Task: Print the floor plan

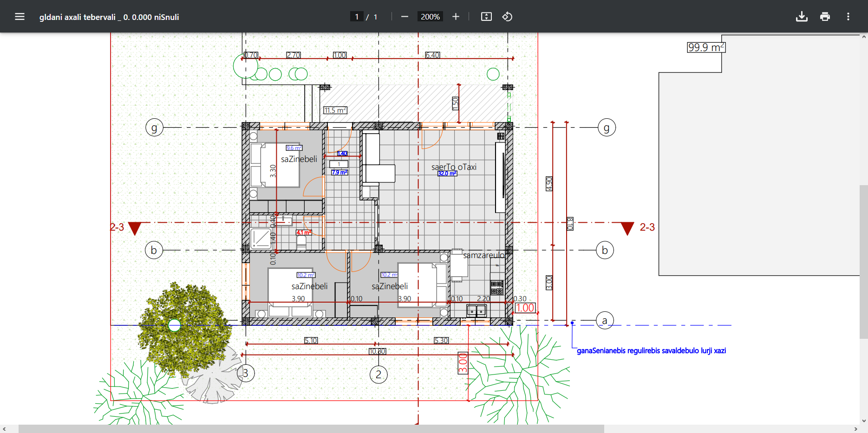Action: pyautogui.click(x=825, y=17)
